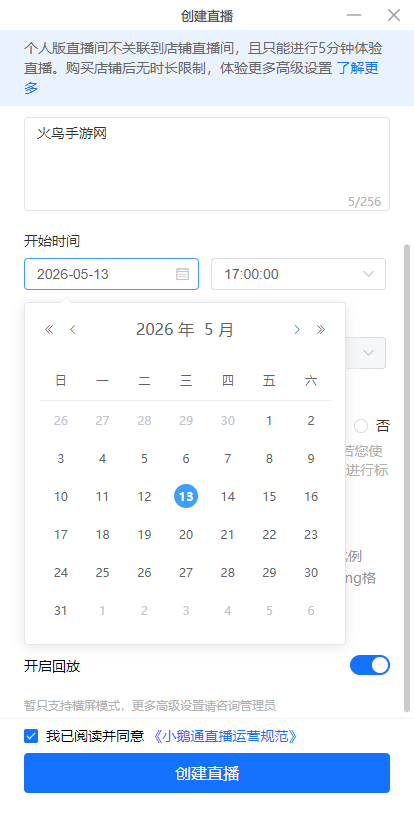
Task: Click into the 火鸟手游网 text area
Action: (207, 164)
